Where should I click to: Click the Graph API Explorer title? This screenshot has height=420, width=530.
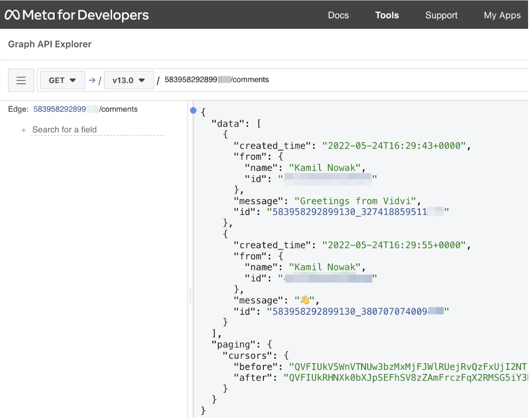[50, 44]
